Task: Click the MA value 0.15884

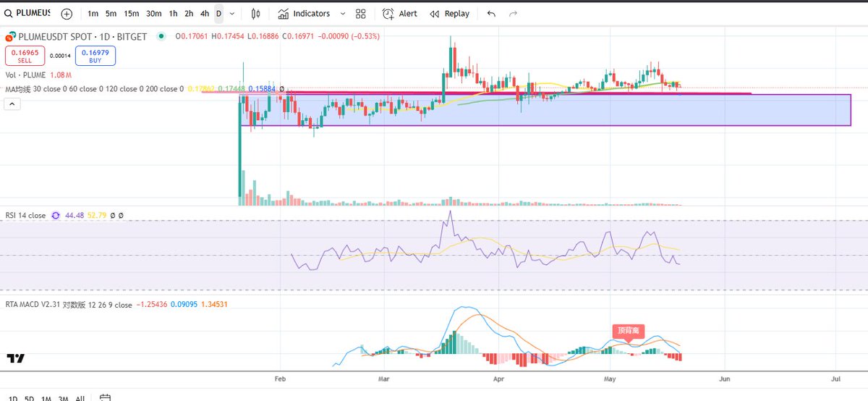Action: click(x=261, y=88)
